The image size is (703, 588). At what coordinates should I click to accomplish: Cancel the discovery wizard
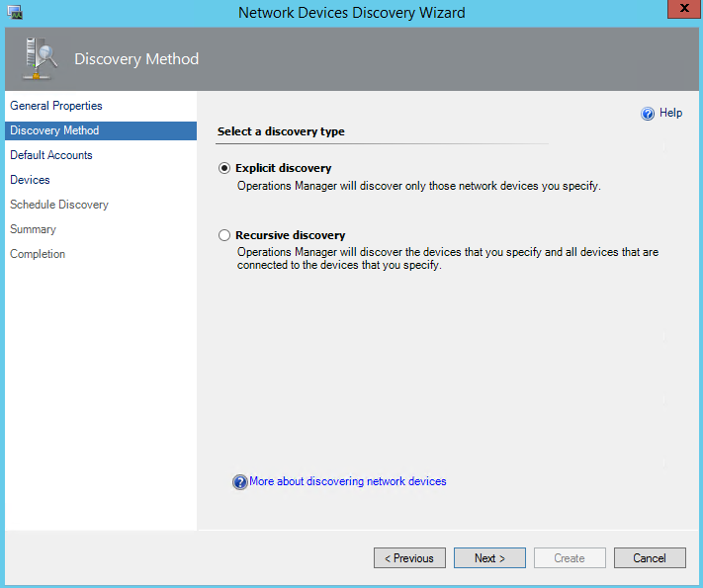650,558
